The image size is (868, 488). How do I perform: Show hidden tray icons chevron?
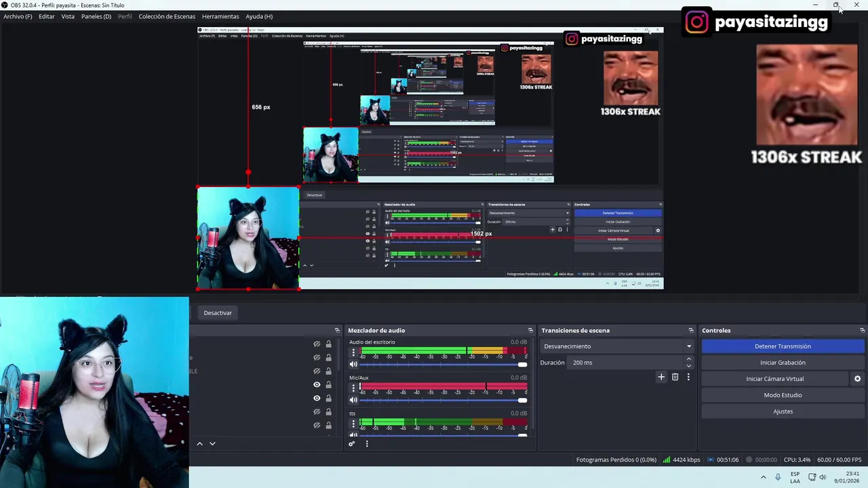[763, 477]
